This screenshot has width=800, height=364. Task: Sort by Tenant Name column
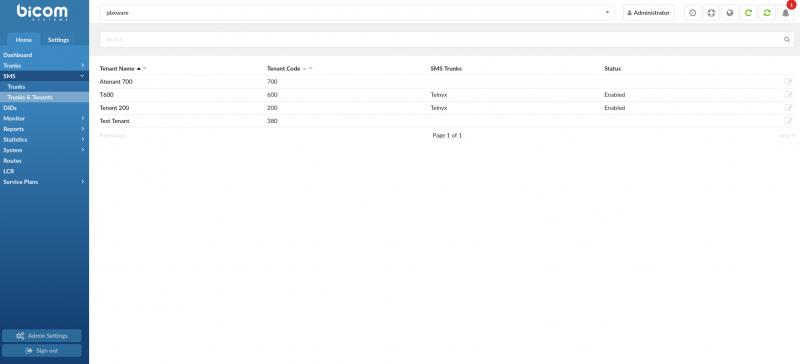coord(117,68)
